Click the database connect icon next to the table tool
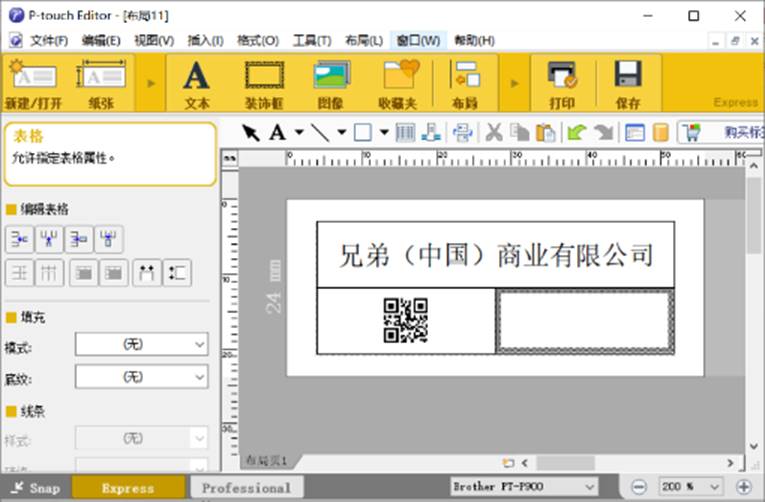Viewport: 765px width, 502px height. (431, 133)
